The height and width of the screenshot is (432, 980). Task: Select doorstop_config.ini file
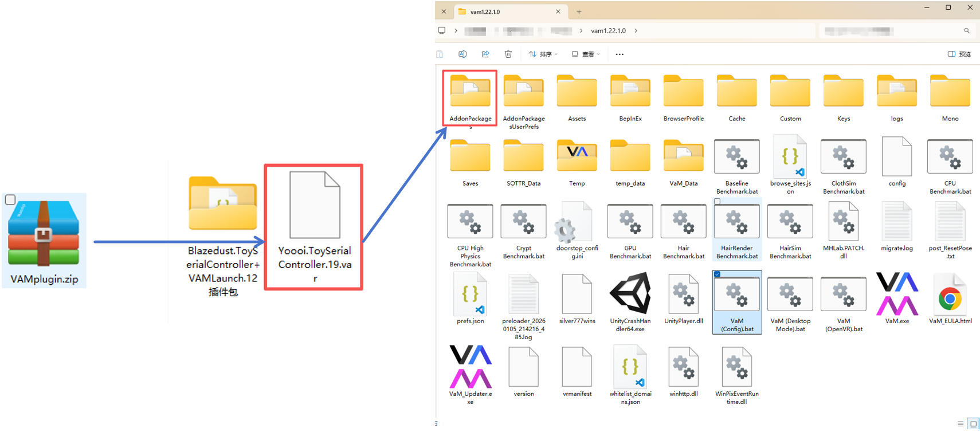coord(577,230)
